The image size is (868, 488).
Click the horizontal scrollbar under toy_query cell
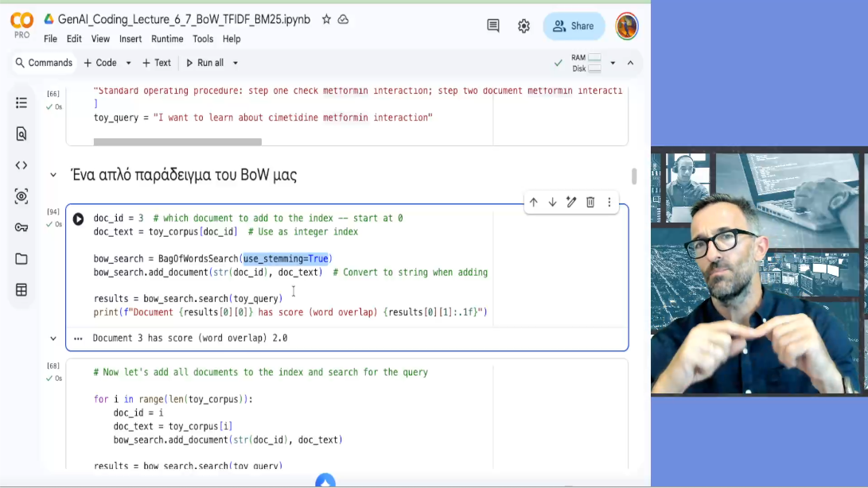point(177,142)
